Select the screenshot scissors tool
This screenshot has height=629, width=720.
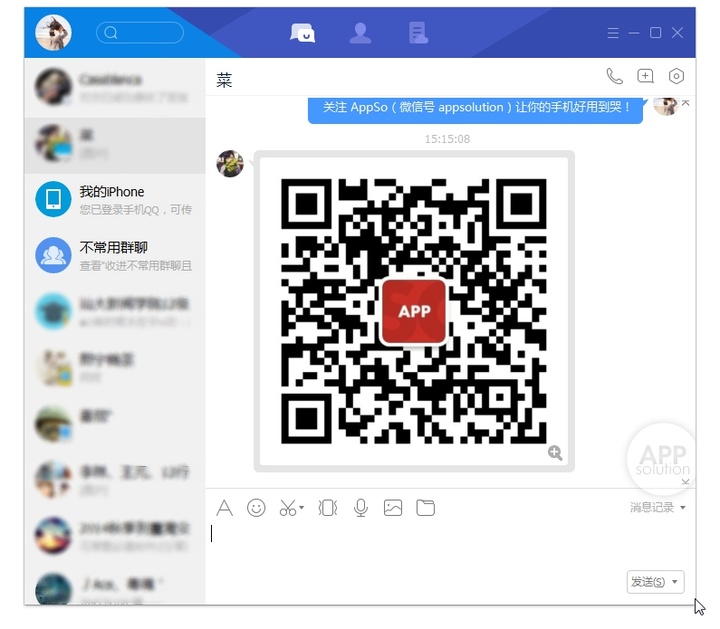point(288,508)
